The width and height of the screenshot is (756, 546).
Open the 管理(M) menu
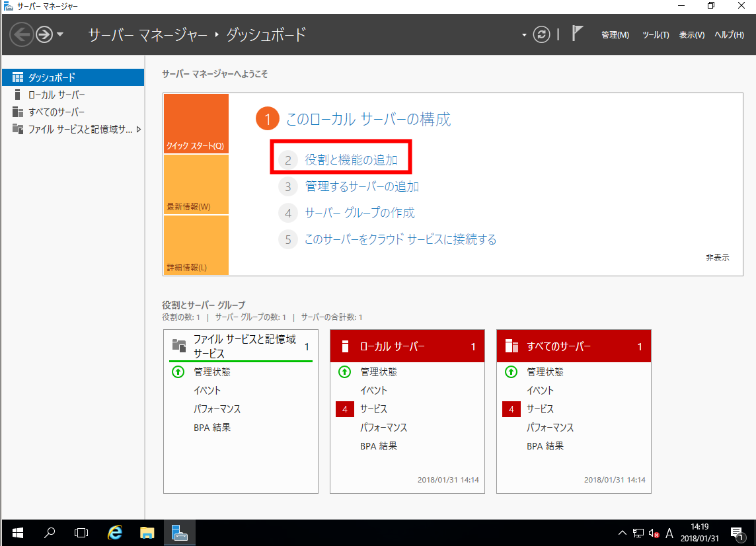coord(615,35)
